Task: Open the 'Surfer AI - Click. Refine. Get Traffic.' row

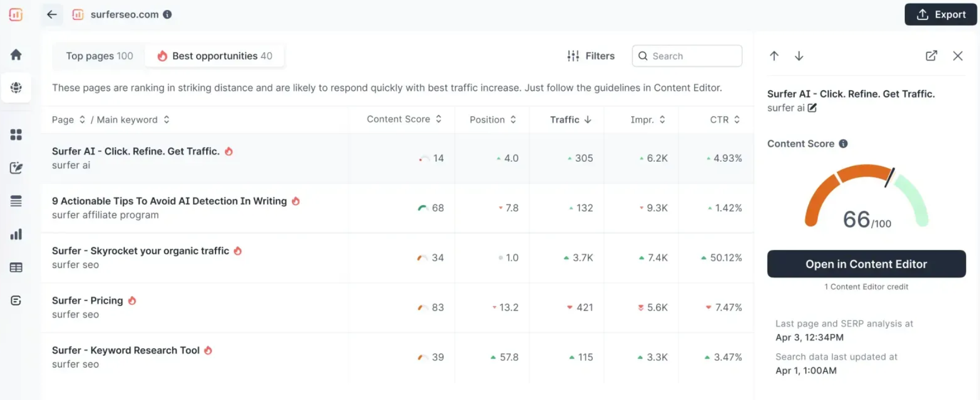Action: click(397, 158)
